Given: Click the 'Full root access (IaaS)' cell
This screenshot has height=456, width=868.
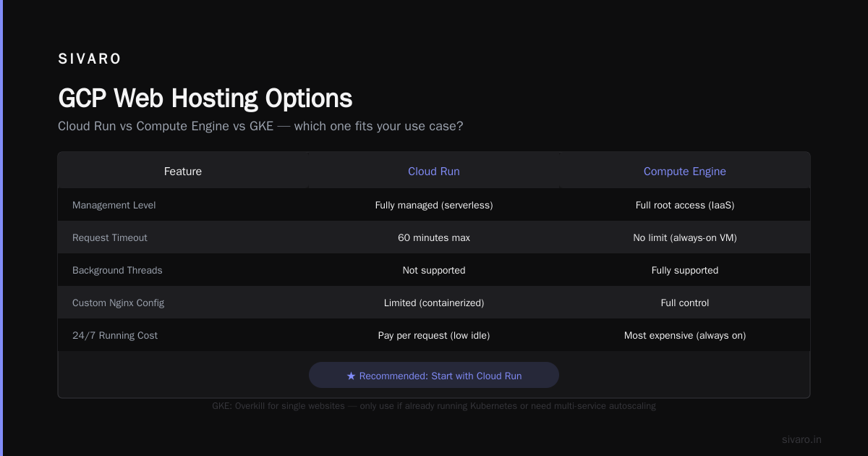Looking at the screenshot, I should (685, 205).
